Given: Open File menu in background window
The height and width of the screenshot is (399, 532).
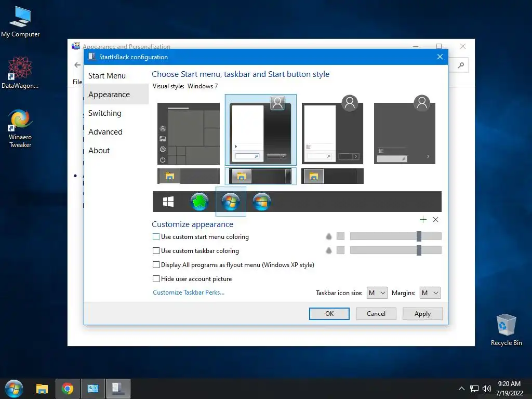Looking at the screenshot, I should point(77,82).
